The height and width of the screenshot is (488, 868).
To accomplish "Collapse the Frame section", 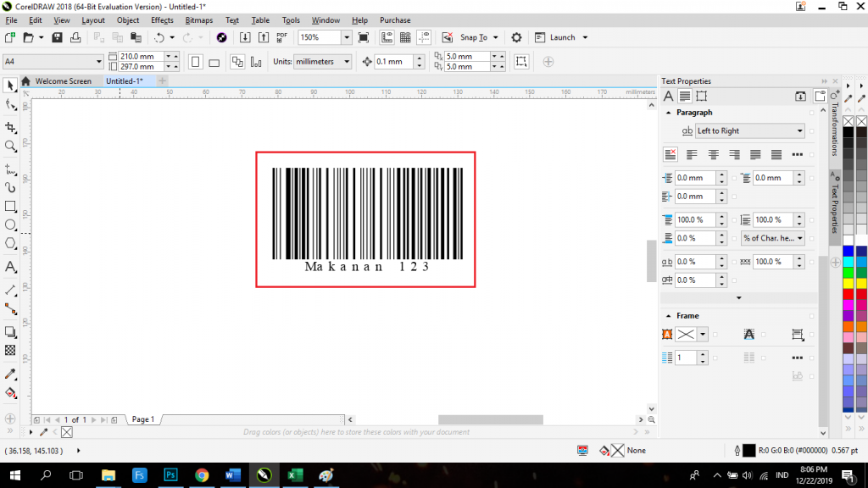I will pos(668,316).
